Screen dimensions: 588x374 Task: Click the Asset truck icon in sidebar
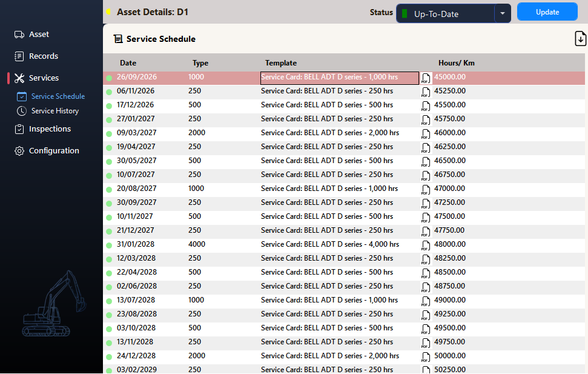tap(19, 35)
